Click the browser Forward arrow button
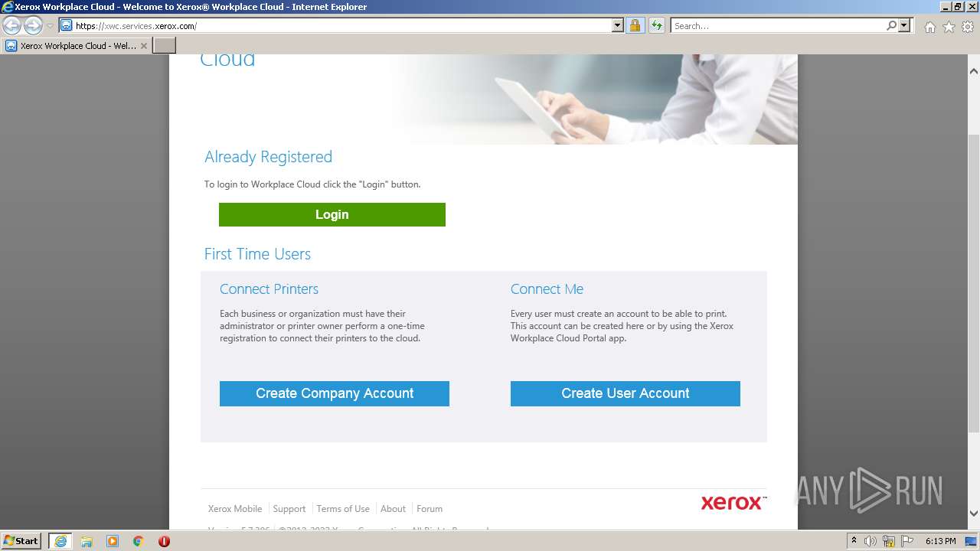 [33, 25]
